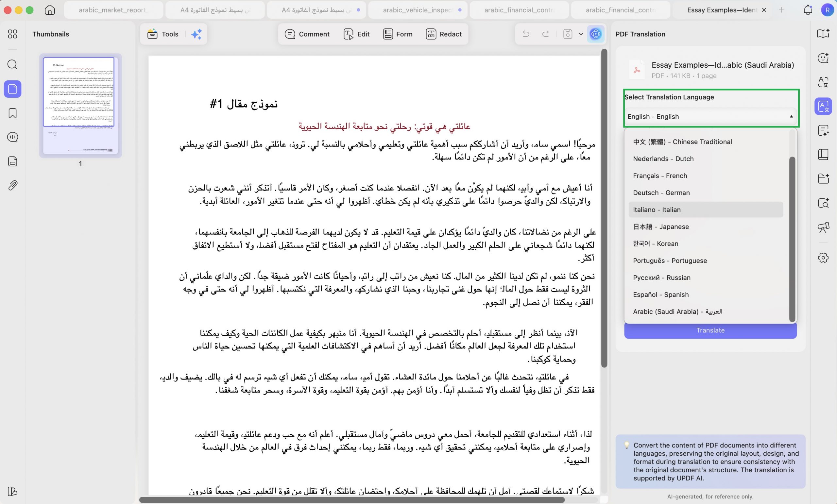Close the Essay Examples tab
The height and width of the screenshot is (504, 837).
(x=764, y=10)
